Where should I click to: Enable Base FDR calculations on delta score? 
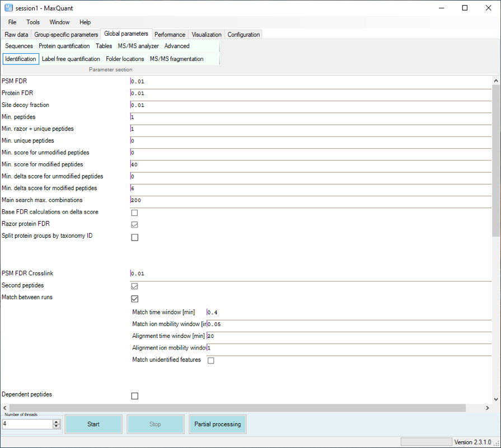pyautogui.click(x=134, y=213)
